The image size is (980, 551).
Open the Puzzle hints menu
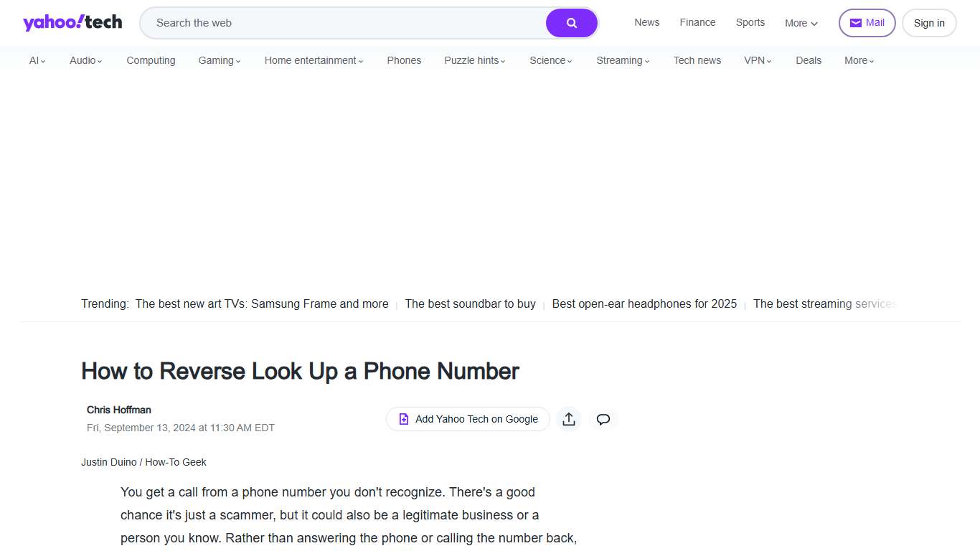(474, 60)
